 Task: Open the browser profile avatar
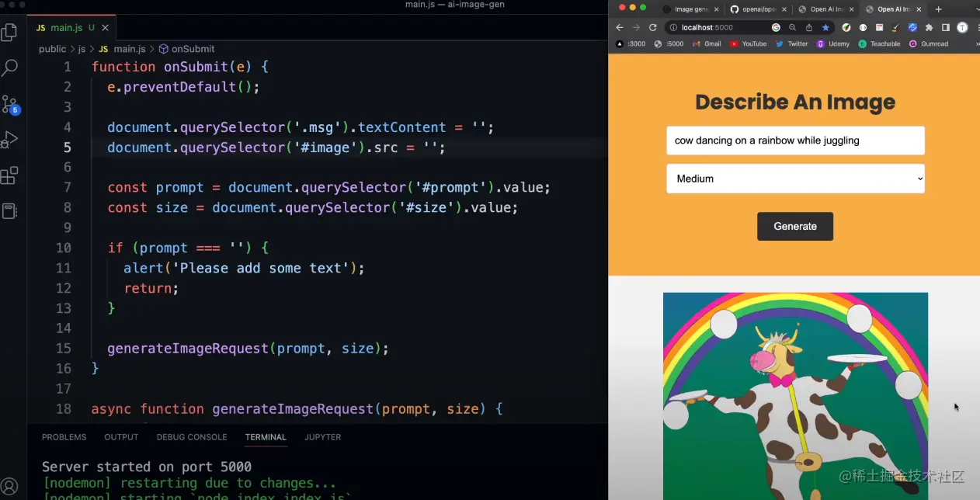click(962, 27)
